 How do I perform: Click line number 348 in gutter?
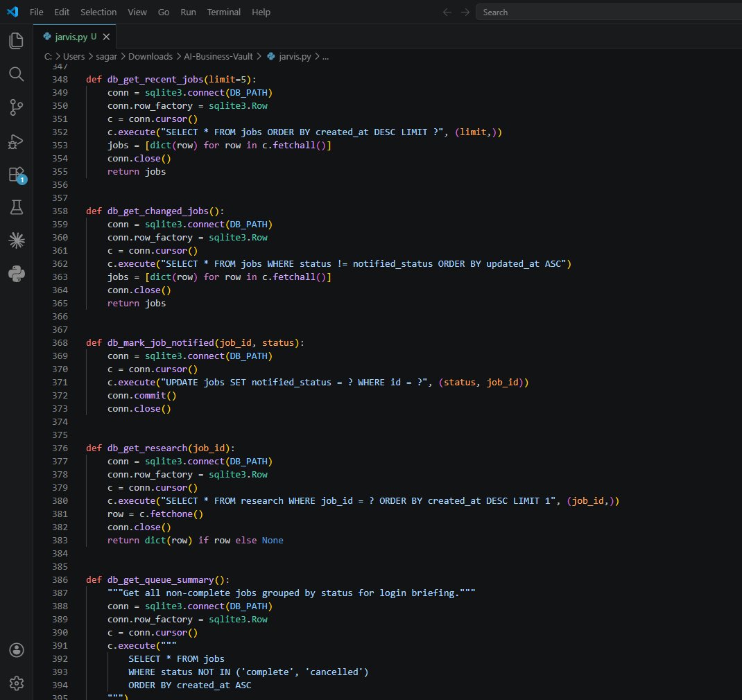tap(60, 80)
